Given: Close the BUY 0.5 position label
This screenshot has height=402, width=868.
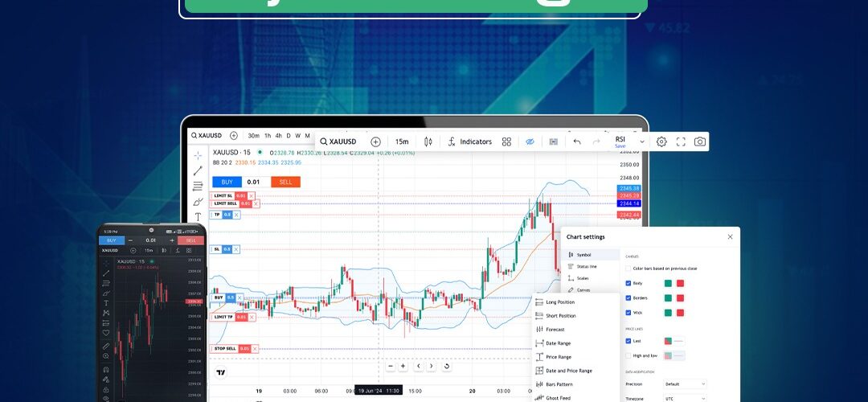Looking at the screenshot, I should (x=240, y=297).
